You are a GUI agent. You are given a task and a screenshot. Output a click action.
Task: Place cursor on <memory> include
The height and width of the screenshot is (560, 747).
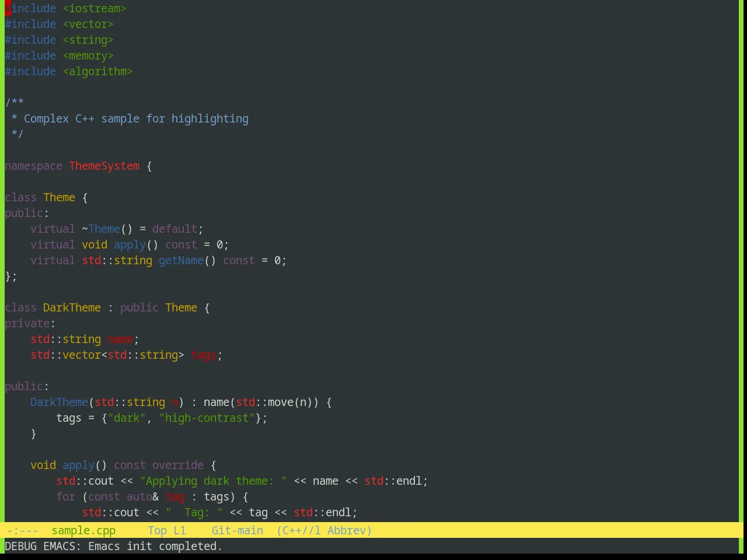(88, 55)
